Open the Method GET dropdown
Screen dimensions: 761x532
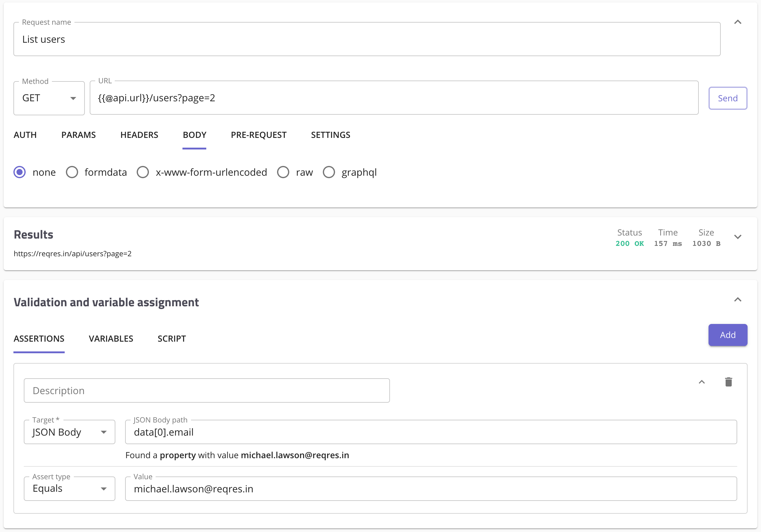point(49,99)
